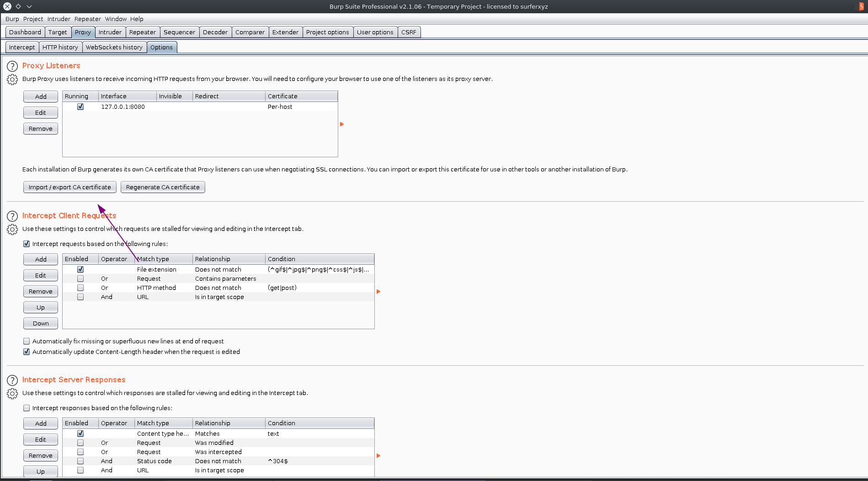The image size is (868, 481).
Task: Click Edit button for Proxy Listeners
Action: pyautogui.click(x=41, y=112)
